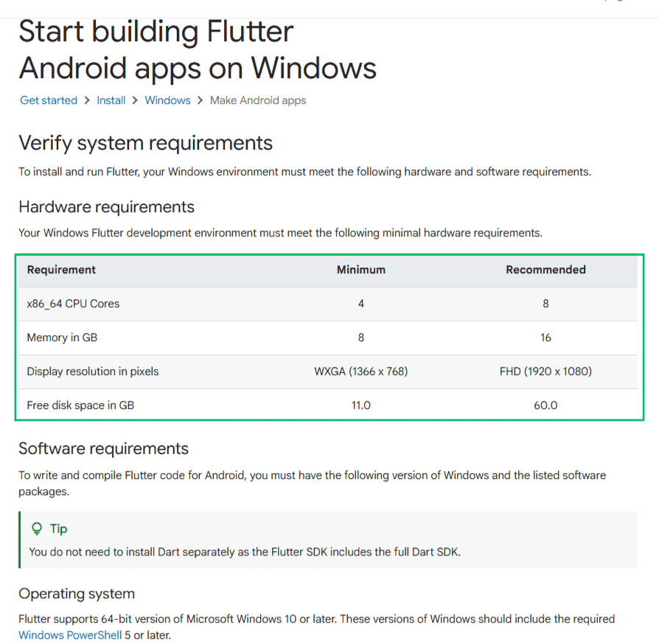This screenshot has width=659, height=644.
Task: Click the Recommended column header
Action: click(x=545, y=270)
